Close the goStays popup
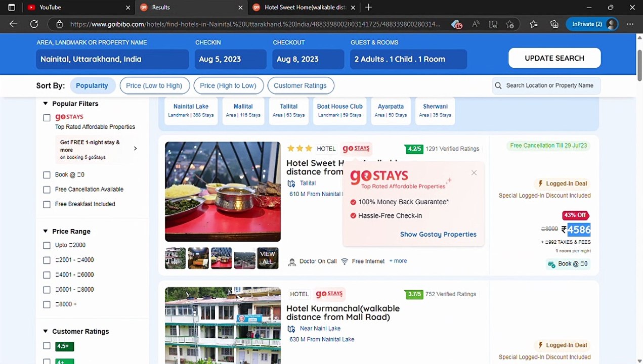643x364 pixels. pyautogui.click(x=474, y=173)
